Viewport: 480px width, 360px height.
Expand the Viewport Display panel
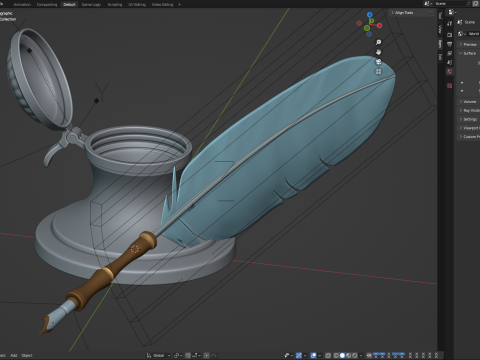coord(468,128)
